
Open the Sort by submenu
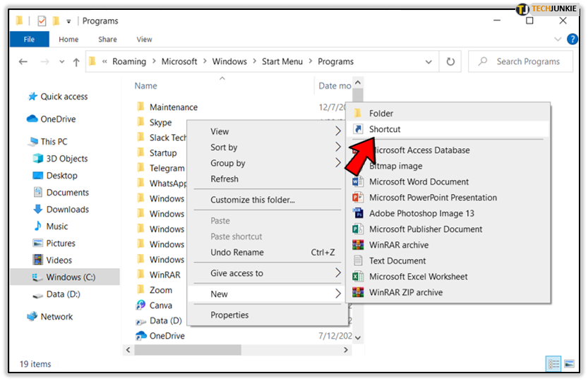coord(268,147)
